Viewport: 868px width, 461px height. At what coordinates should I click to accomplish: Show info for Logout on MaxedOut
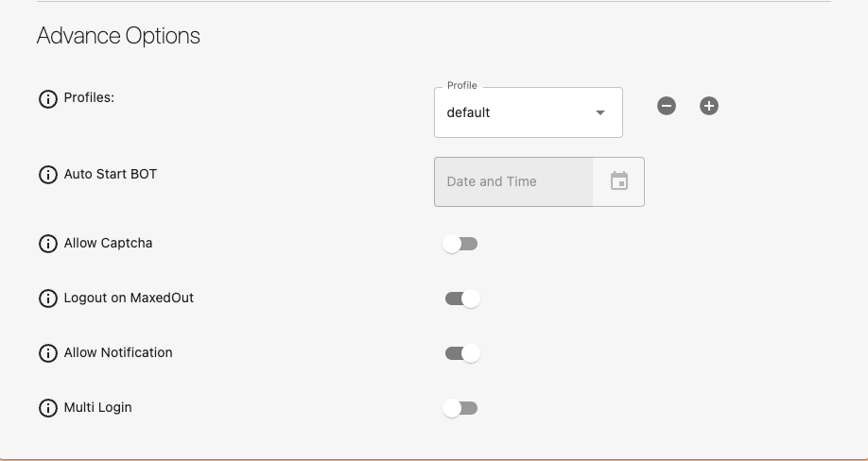pyautogui.click(x=48, y=299)
